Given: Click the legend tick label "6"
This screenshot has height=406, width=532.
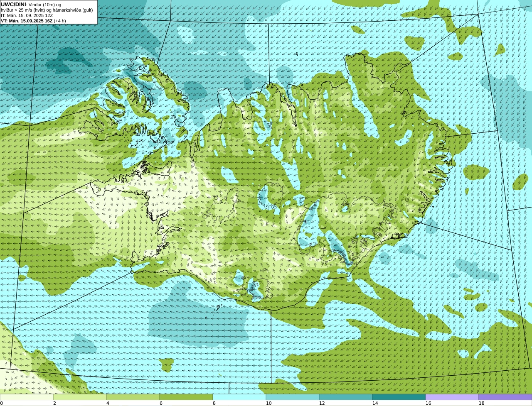Looking at the screenshot, I should [x=161, y=403].
